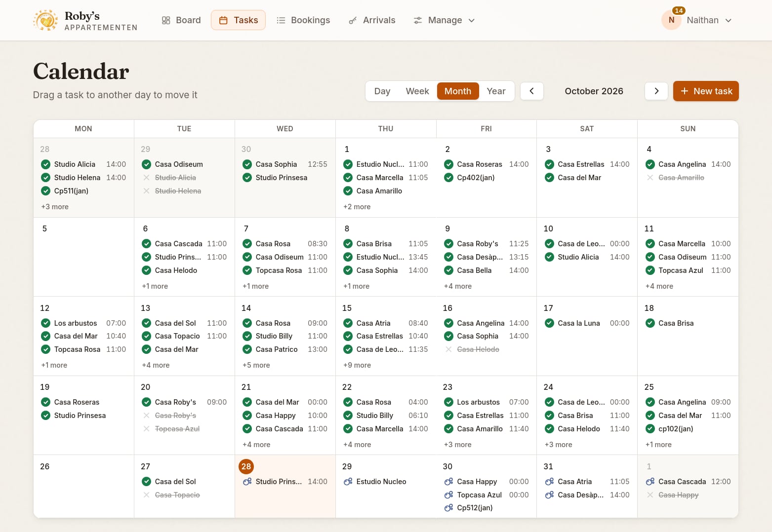Viewport: 772px width, 532px height.
Task: Click cancelled X icon for Casa Helodo on 16
Action: coord(449,349)
